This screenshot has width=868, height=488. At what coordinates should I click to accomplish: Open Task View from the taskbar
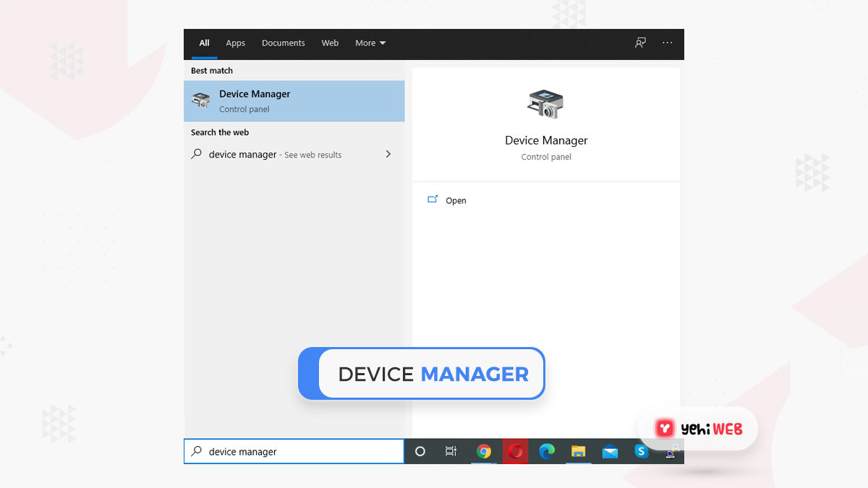point(451,451)
